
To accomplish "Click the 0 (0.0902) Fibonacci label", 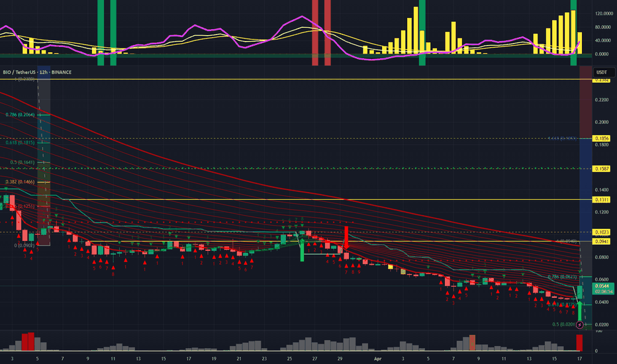I will click(x=24, y=246).
